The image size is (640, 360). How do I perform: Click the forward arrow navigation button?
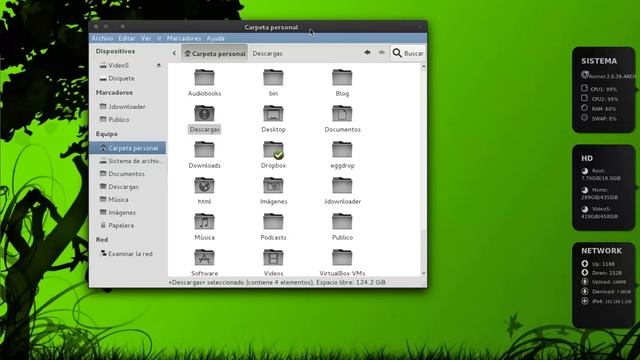point(382,53)
